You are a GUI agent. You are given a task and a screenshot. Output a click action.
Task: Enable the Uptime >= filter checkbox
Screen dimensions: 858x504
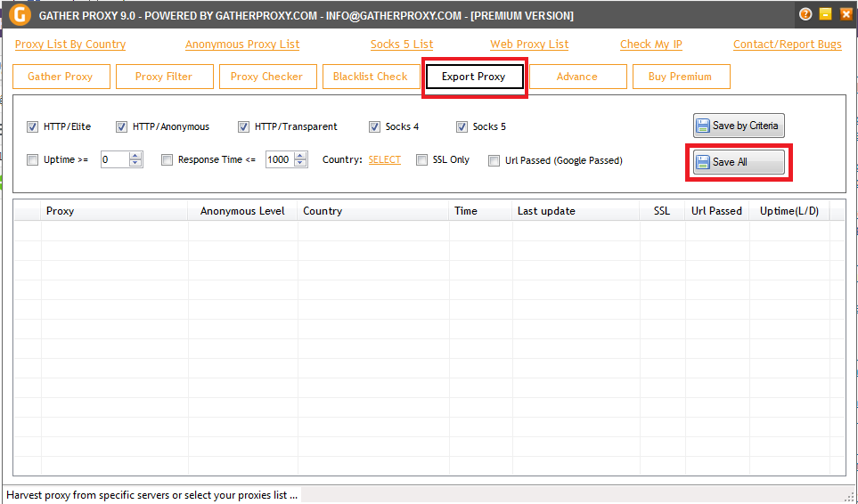click(x=32, y=159)
